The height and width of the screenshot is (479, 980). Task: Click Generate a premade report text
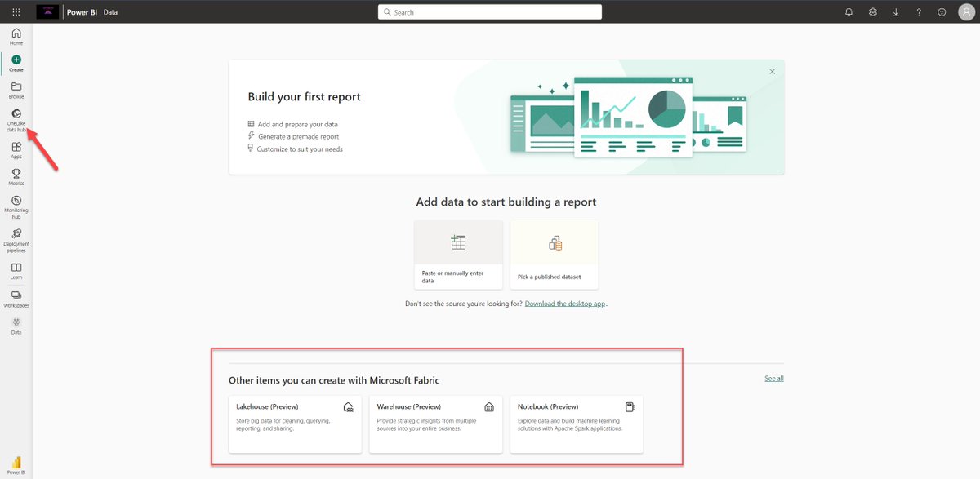[298, 137]
